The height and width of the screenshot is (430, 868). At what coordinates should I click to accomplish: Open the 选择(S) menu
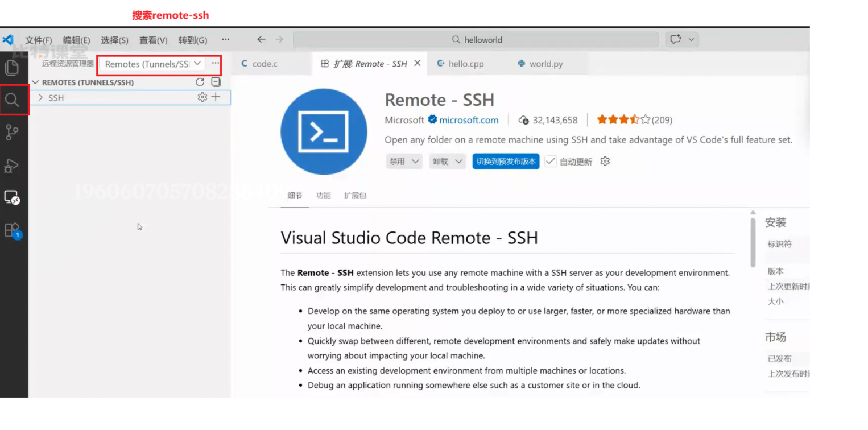[x=114, y=40]
